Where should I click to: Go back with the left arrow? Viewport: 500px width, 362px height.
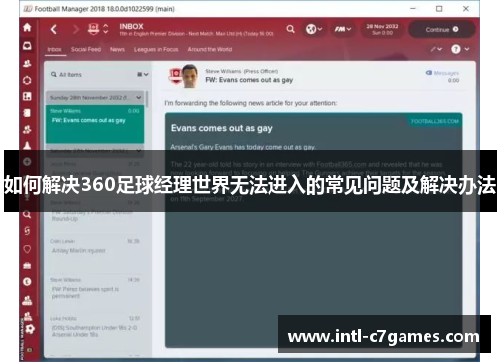[54, 29]
